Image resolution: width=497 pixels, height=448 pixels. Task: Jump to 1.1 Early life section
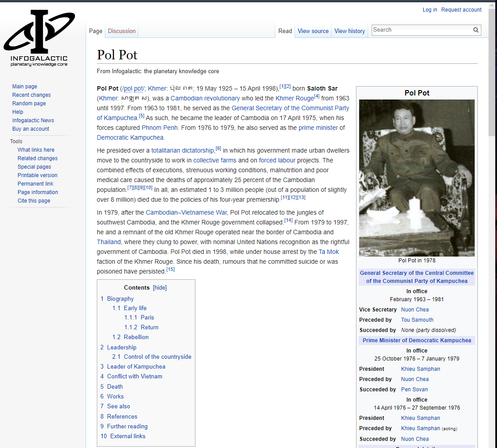(x=129, y=308)
